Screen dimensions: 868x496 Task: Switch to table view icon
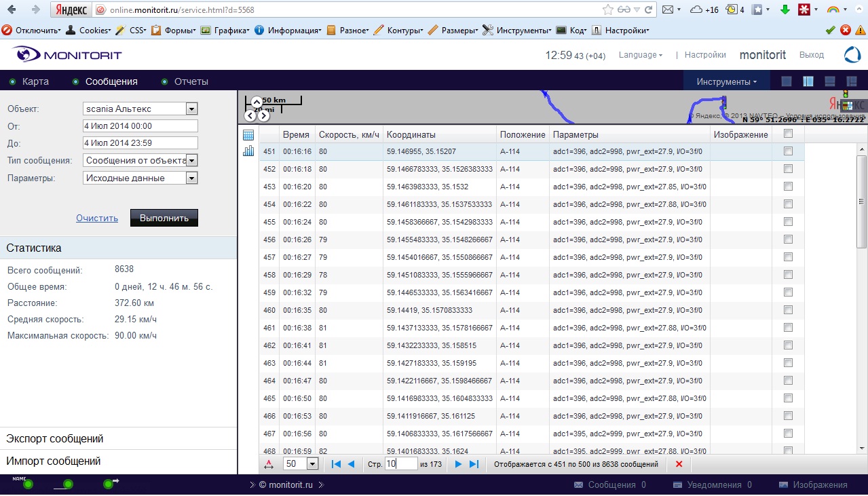[x=248, y=135]
